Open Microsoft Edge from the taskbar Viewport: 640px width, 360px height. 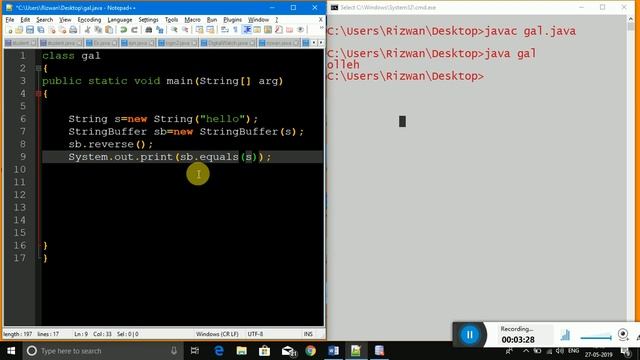point(219,351)
